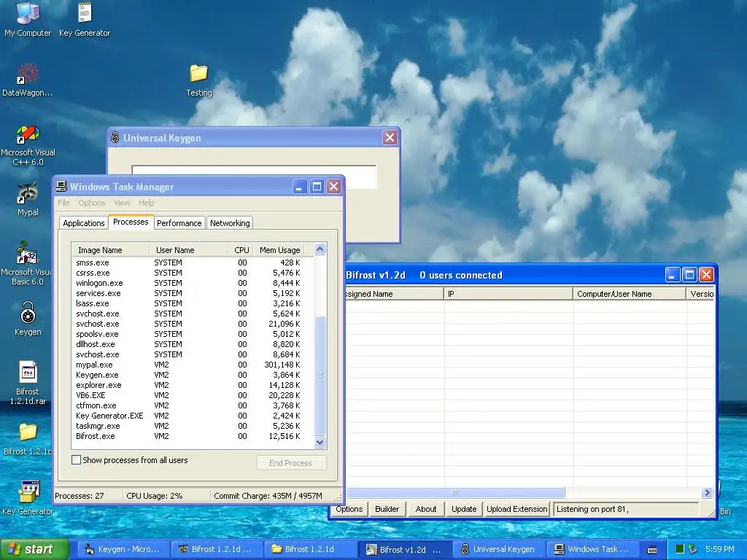Switch to the Applications tab
The image size is (747, 560).
(x=84, y=223)
